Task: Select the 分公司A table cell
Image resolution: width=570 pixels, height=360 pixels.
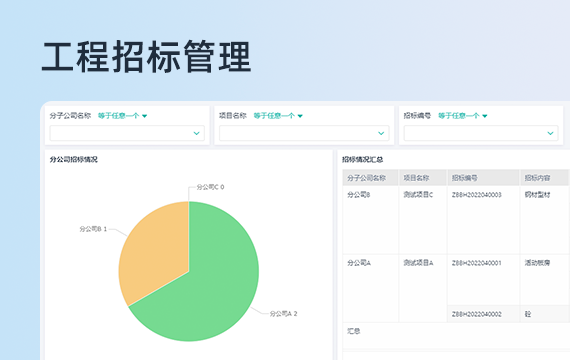Action: [x=370, y=288]
